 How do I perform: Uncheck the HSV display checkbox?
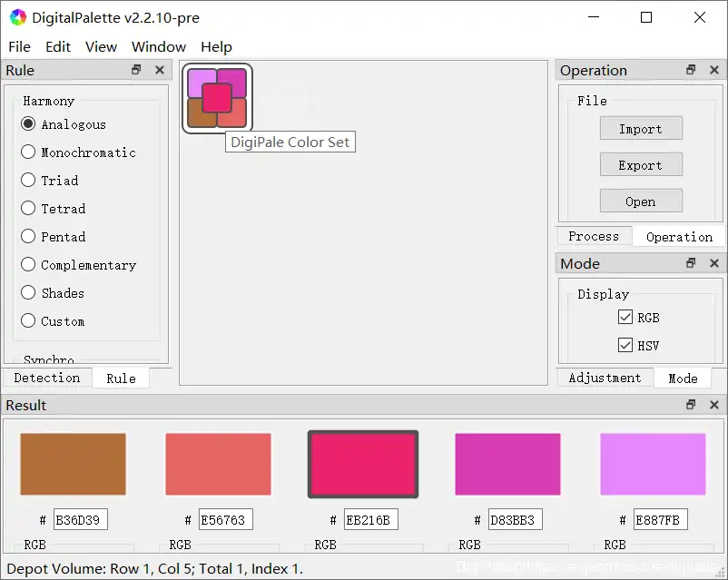(x=625, y=345)
